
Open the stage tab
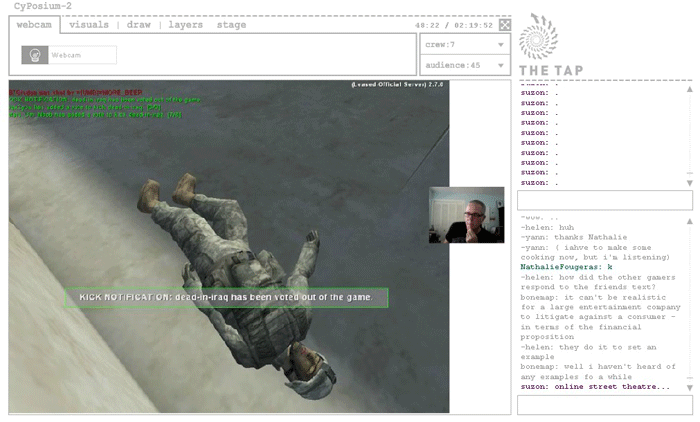231,25
